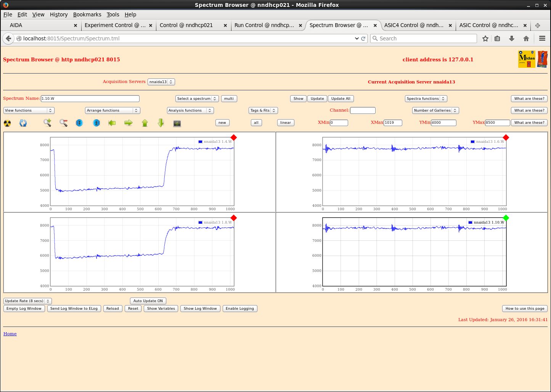Click the green up arrow icon

(145, 123)
